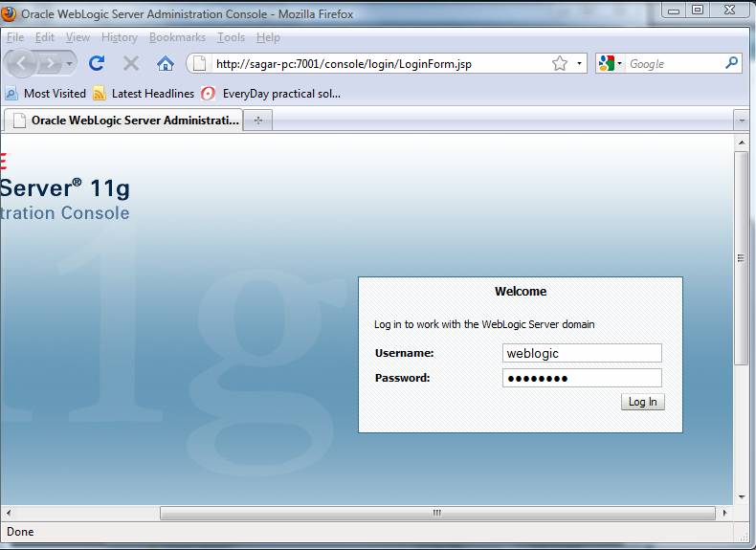This screenshot has width=756, height=550.
Task: Click the Done status bar text
Action: point(20,532)
